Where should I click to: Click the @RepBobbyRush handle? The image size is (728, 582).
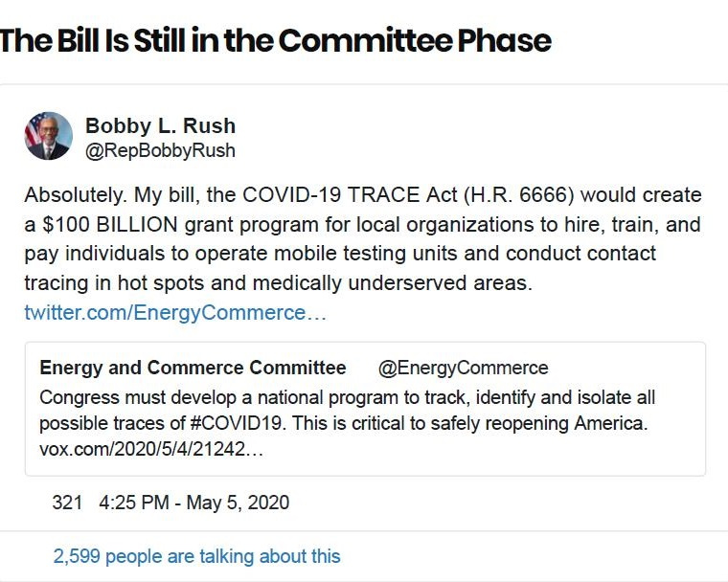(x=160, y=150)
